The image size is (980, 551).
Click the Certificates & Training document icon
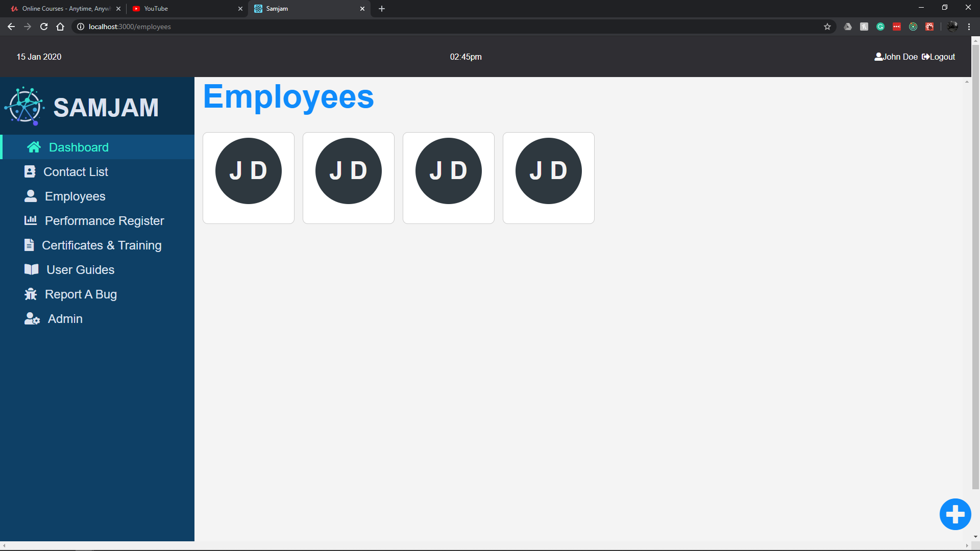pyautogui.click(x=29, y=245)
